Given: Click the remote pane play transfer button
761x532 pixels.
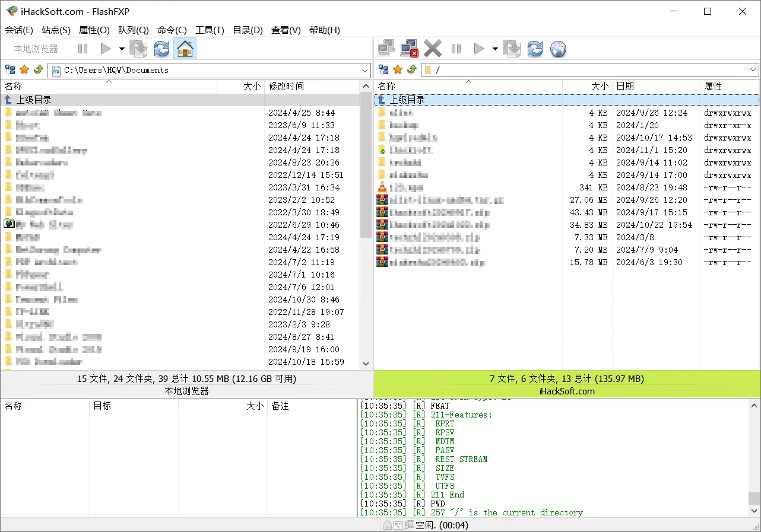Looking at the screenshot, I should tap(479, 49).
